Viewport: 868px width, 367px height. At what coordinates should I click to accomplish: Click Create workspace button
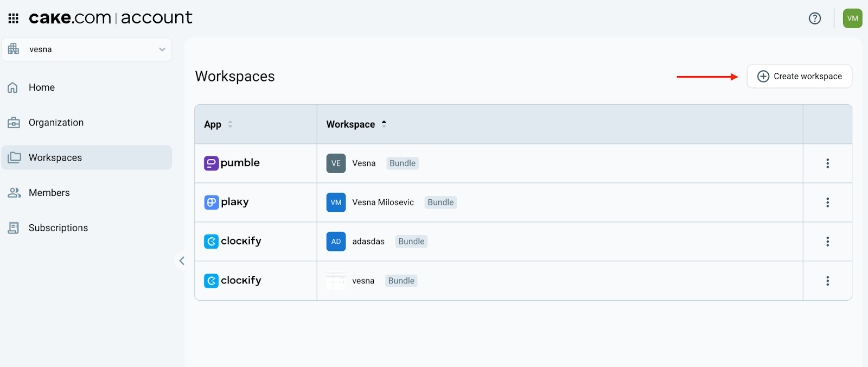[x=799, y=76]
